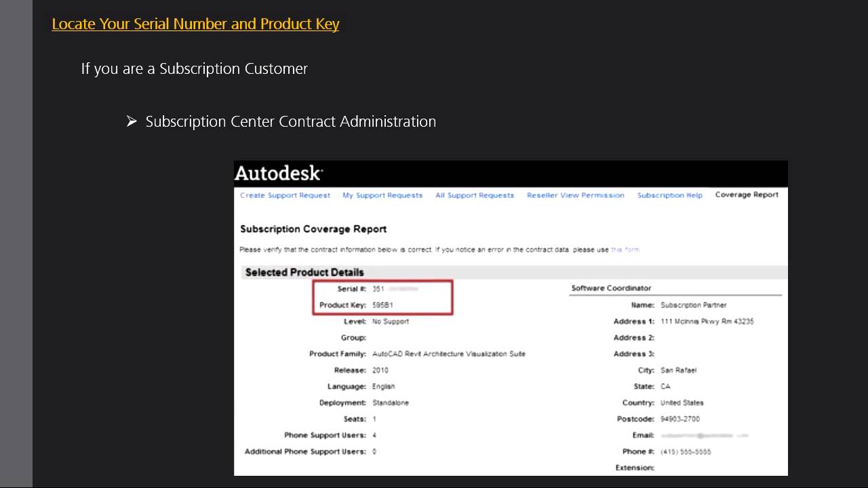Click the Software Coordinator heading

tap(611, 288)
